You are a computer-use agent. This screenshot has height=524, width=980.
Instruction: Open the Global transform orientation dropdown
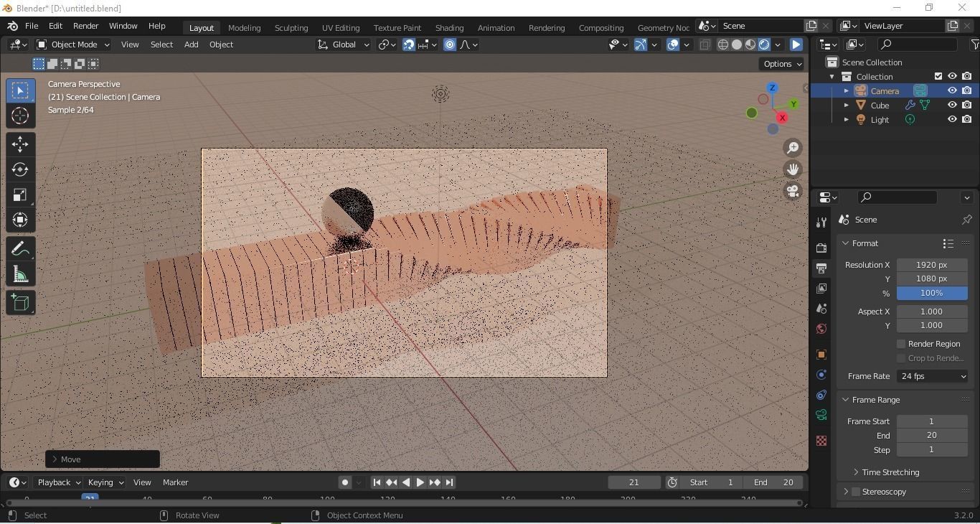point(344,45)
